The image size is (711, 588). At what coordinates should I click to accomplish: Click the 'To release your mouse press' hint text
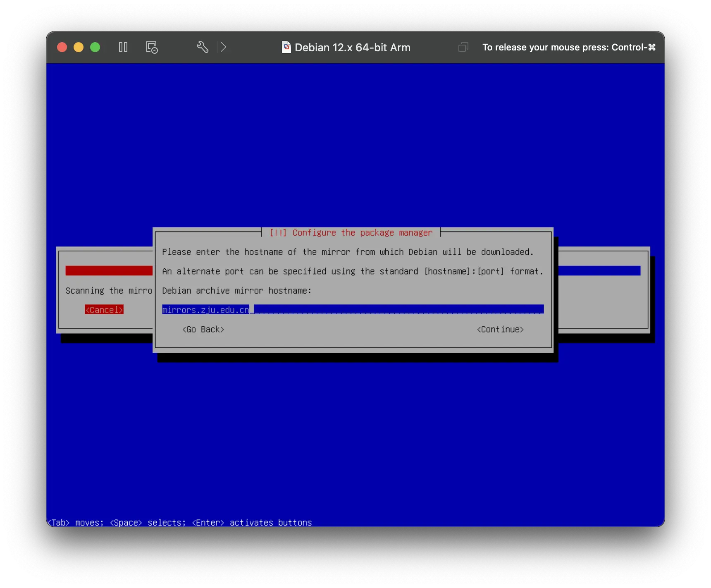pos(569,48)
